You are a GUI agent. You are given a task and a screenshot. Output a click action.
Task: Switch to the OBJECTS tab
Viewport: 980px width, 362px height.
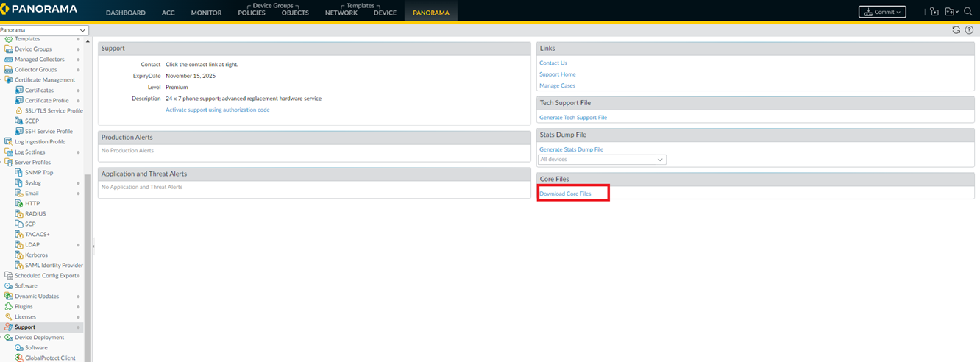(295, 13)
